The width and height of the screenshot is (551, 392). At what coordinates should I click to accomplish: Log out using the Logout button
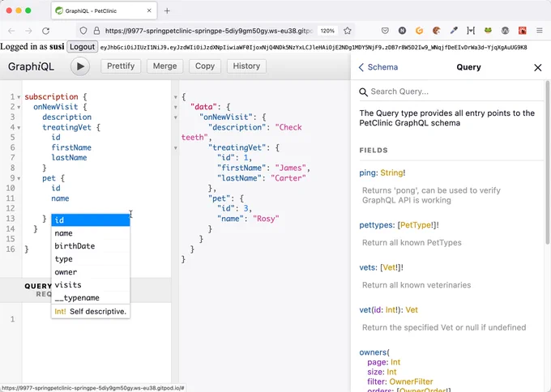coord(82,47)
